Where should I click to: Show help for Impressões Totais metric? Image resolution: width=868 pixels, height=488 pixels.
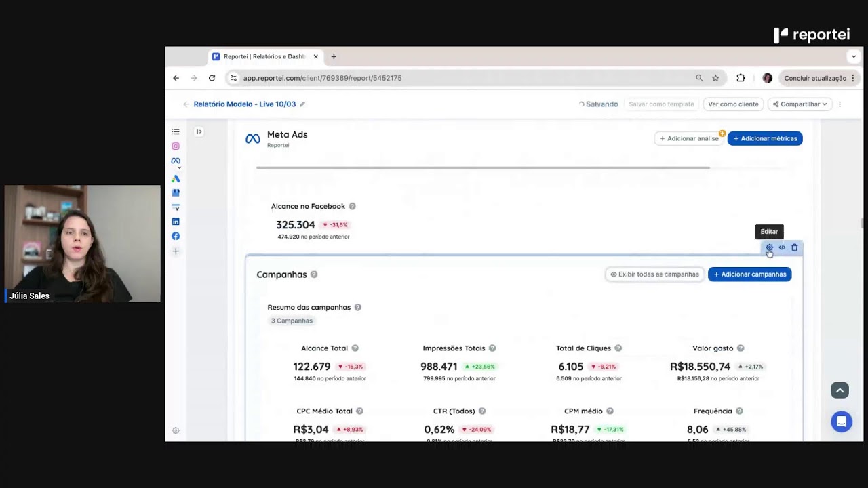(492, 348)
